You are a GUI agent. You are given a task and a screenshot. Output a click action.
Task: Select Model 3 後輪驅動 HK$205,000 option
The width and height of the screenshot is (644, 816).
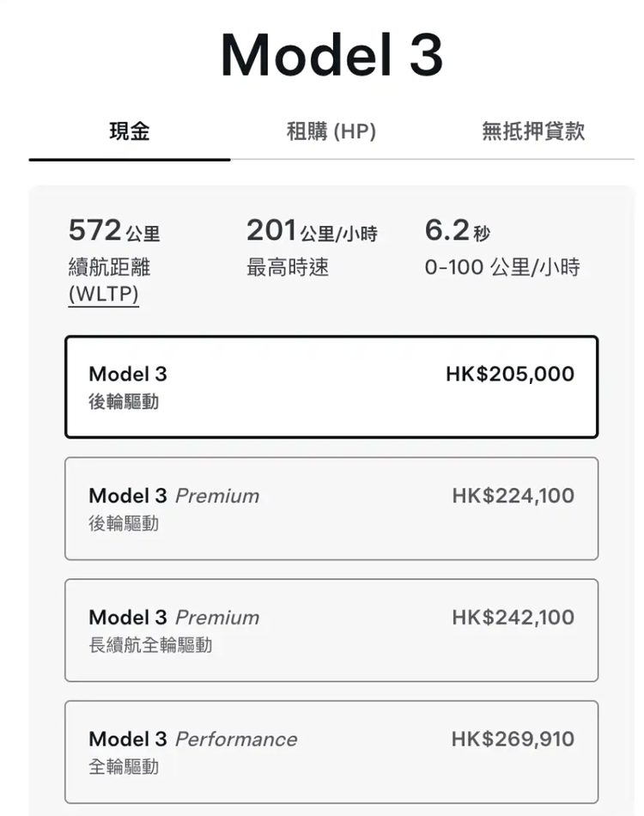(331, 387)
